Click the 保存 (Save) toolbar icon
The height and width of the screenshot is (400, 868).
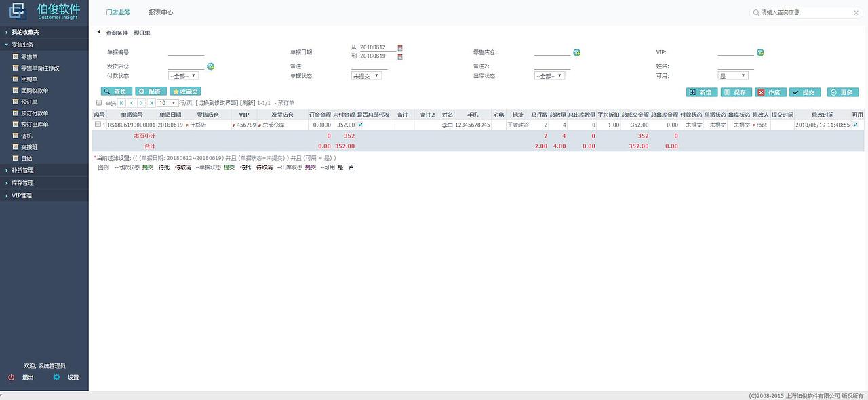pos(736,92)
